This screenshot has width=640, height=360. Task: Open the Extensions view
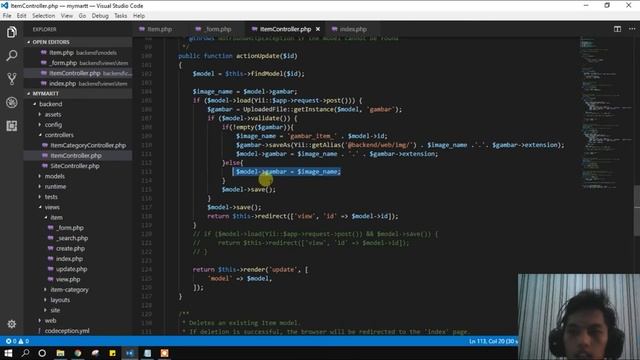(x=11, y=126)
